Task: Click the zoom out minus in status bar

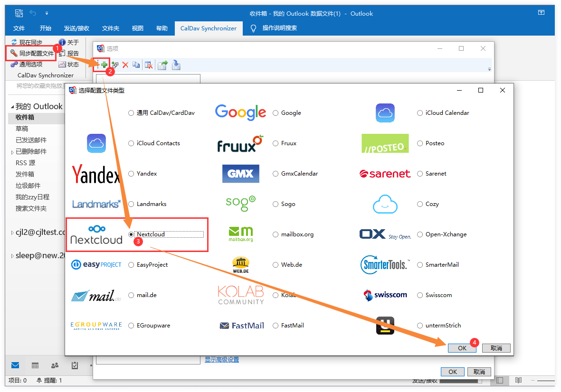Action: [x=532, y=381]
